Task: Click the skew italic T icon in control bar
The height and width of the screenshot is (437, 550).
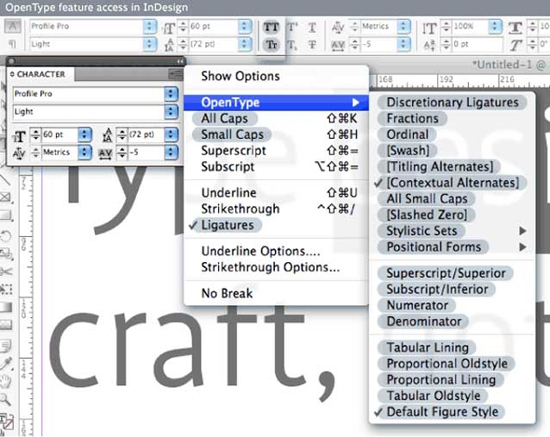Action: click(x=515, y=45)
